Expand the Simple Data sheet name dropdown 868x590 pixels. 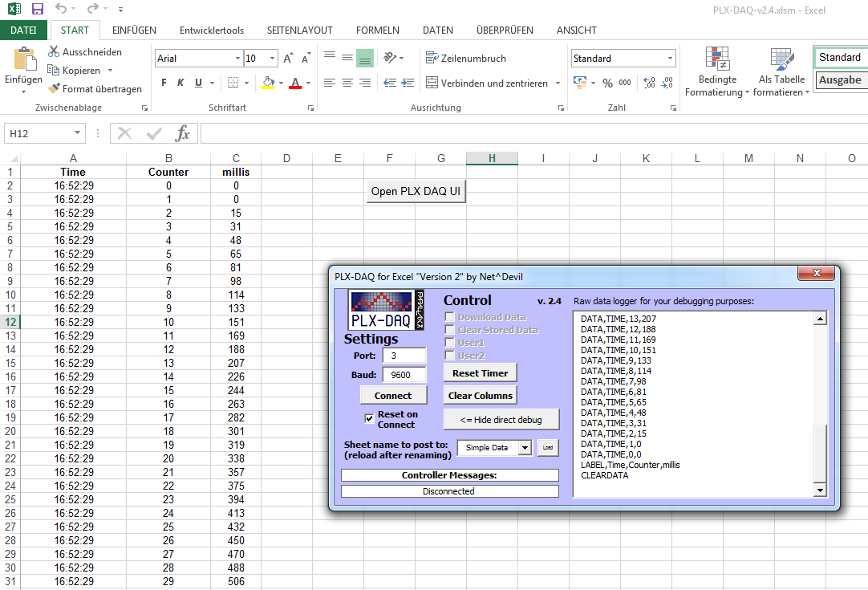525,448
